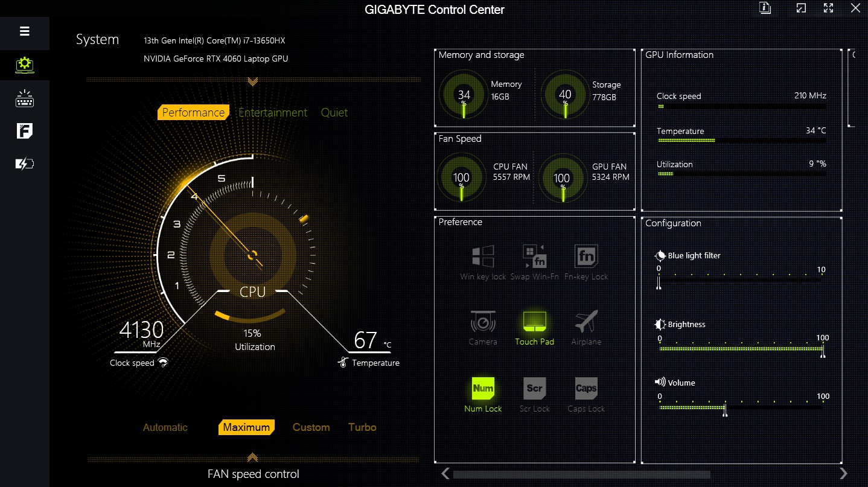
Task: Click the scrollbar right arrow
Action: (x=843, y=473)
